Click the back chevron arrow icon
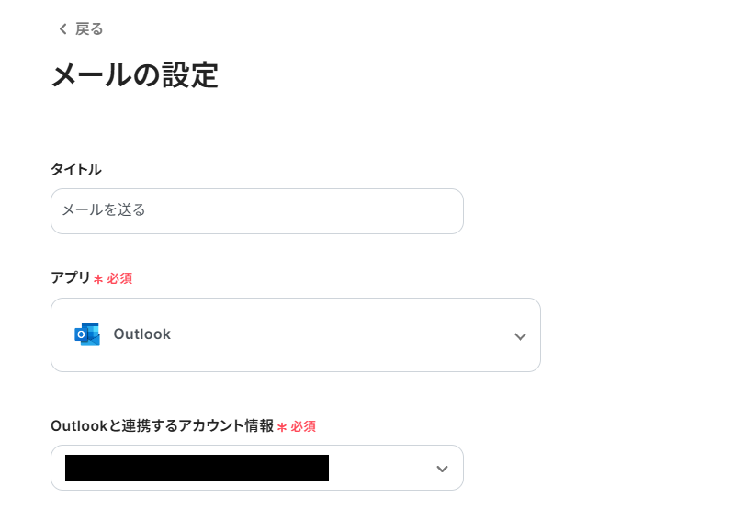The image size is (756, 532). [x=62, y=29]
